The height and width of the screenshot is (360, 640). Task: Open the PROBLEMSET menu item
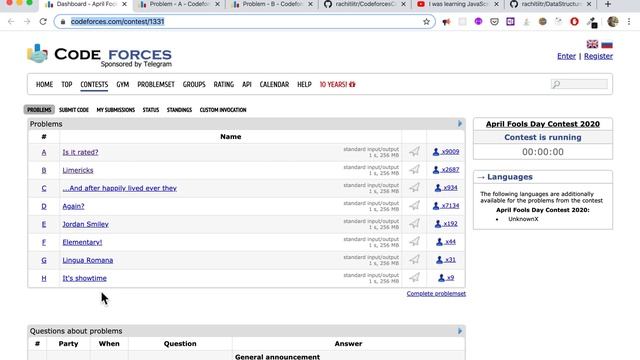tap(156, 84)
